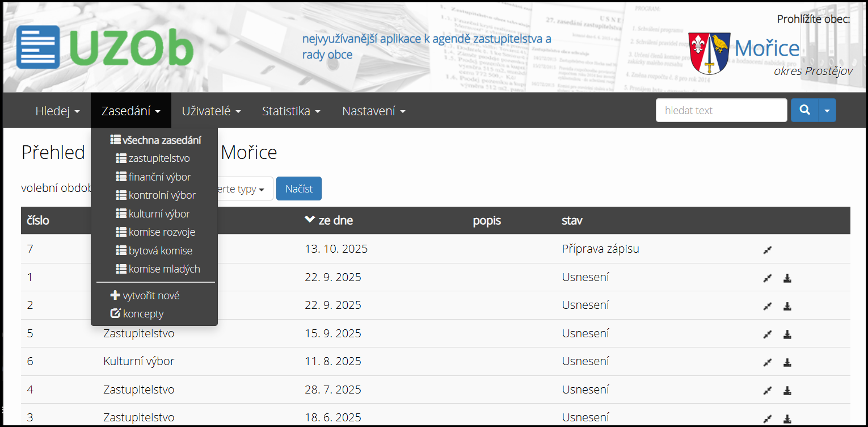Screen dimensions: 868x427
Task: Click the 'Kulturní výbor' table cell
Action: coord(139,361)
